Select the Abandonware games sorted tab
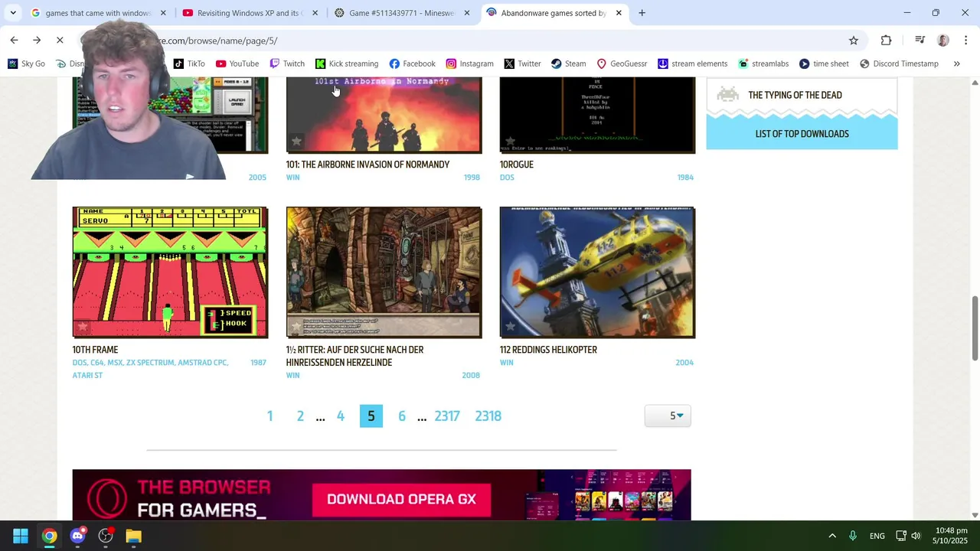Image resolution: width=980 pixels, height=551 pixels. pyautogui.click(x=555, y=13)
